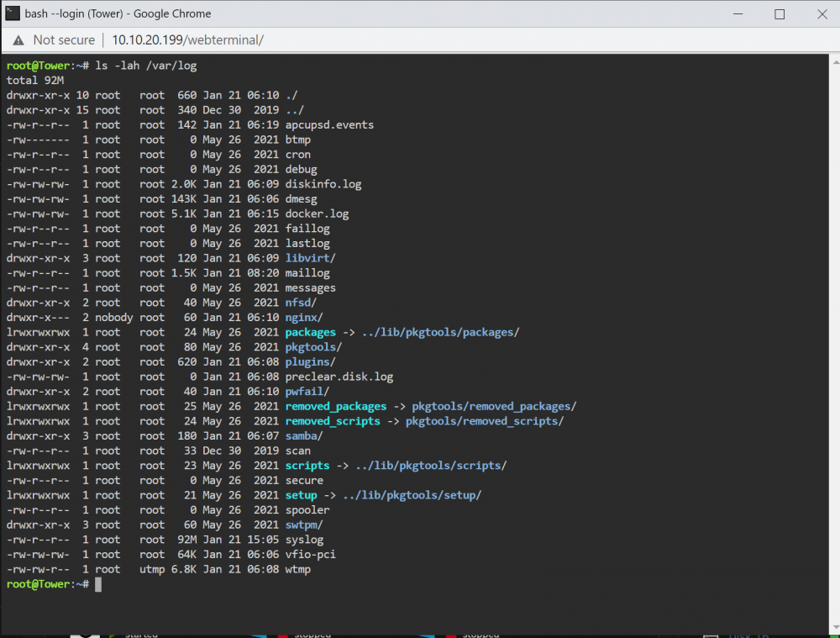The height and width of the screenshot is (638, 840).
Task: Click the 15:05 timestamp on syslog row
Action: click(x=263, y=540)
